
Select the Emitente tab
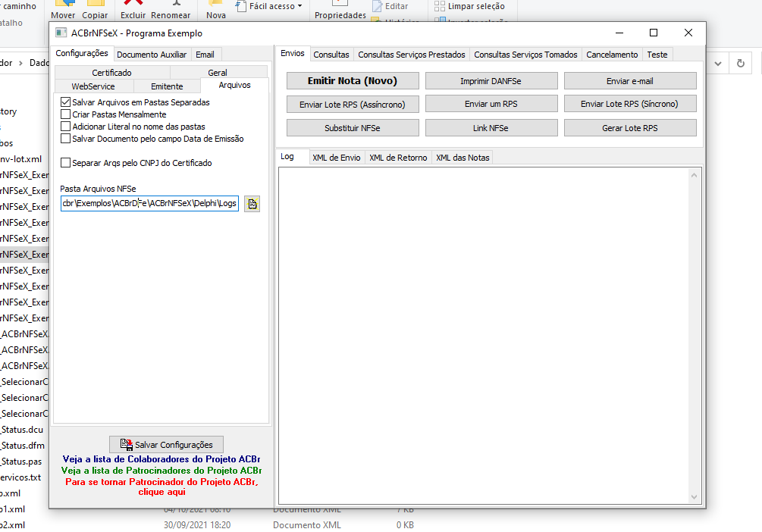[x=167, y=86]
